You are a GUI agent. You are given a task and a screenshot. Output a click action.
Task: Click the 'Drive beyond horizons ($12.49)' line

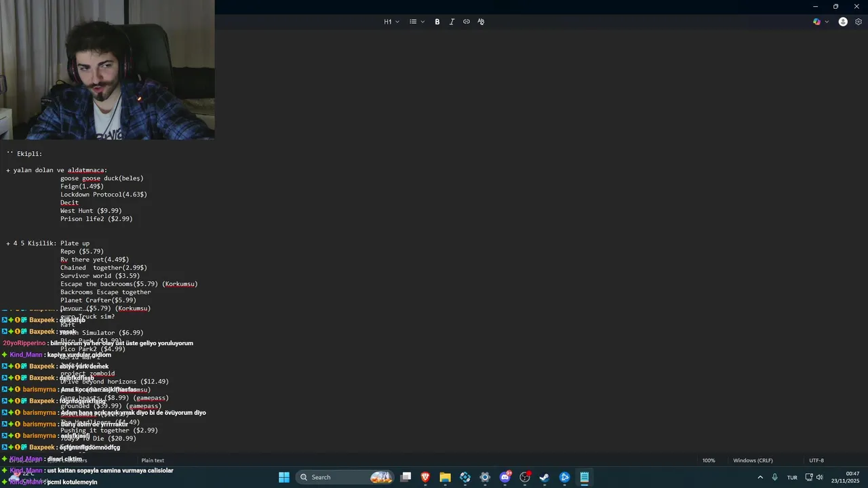[115, 382]
